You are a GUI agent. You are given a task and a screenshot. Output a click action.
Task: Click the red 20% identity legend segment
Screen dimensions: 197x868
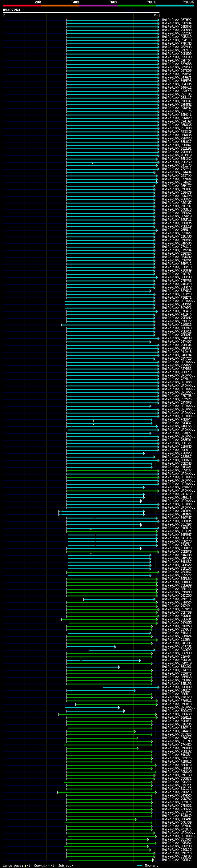coord(22,6)
